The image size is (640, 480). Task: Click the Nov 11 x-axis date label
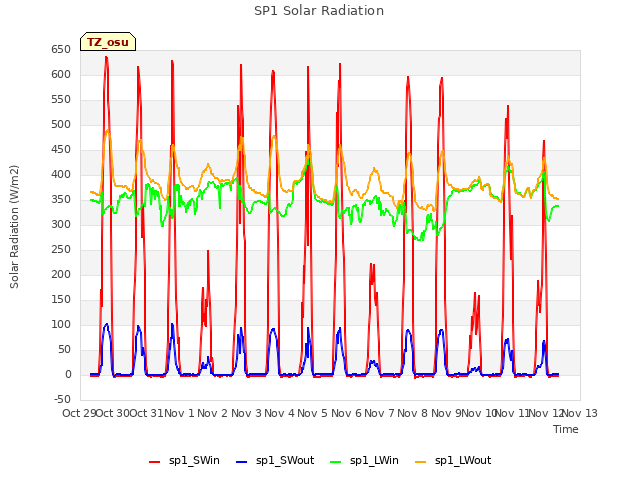[512, 413]
